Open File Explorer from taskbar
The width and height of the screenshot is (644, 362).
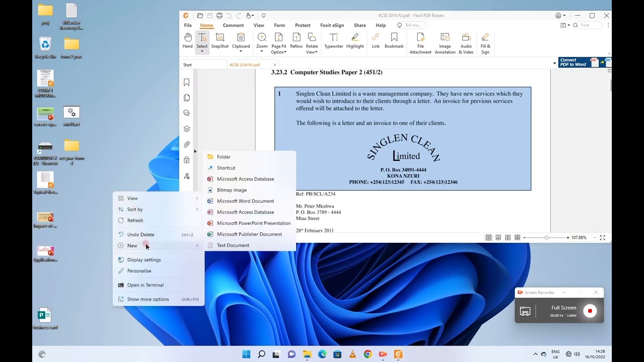coord(307,354)
